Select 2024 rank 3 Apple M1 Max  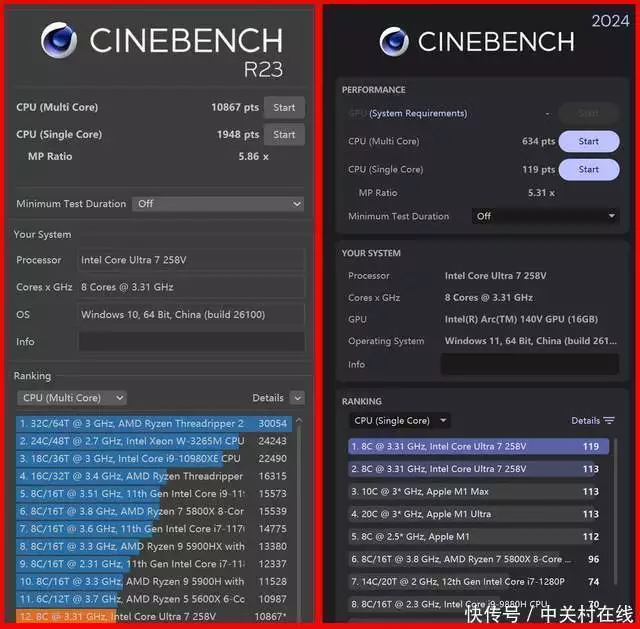[478, 491]
